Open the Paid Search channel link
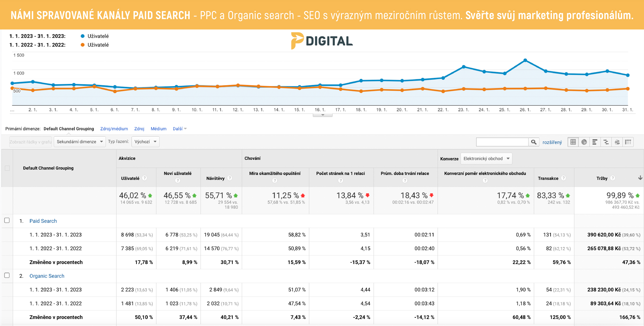The height and width of the screenshot is (326, 644). click(43, 221)
